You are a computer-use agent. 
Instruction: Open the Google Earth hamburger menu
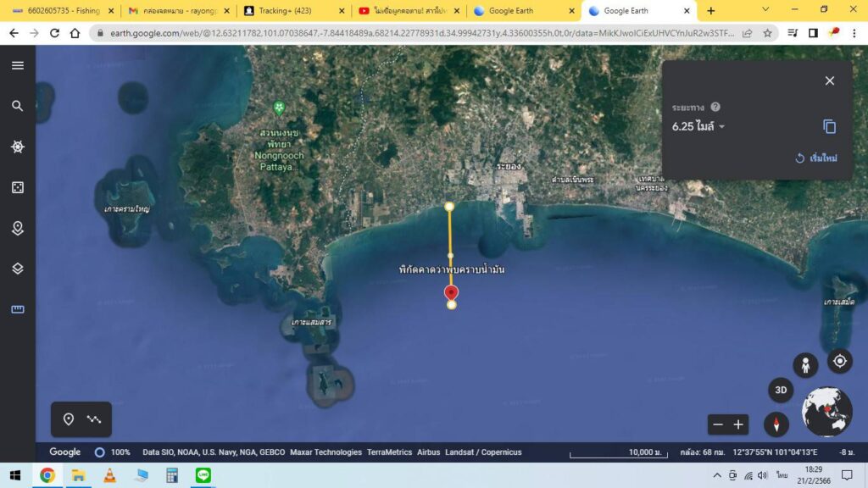click(x=18, y=65)
